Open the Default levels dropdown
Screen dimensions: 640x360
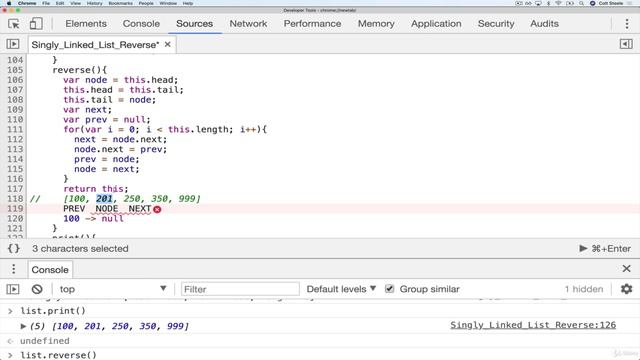tap(341, 289)
